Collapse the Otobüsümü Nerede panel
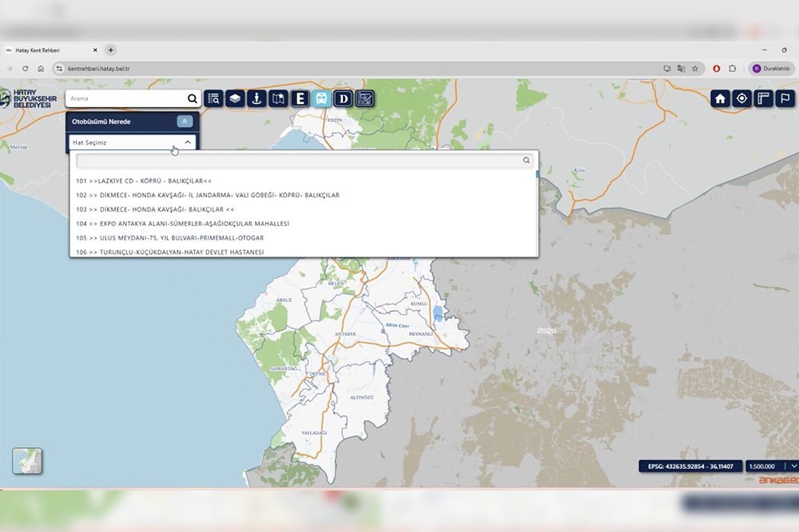The image size is (799, 532). (185, 121)
